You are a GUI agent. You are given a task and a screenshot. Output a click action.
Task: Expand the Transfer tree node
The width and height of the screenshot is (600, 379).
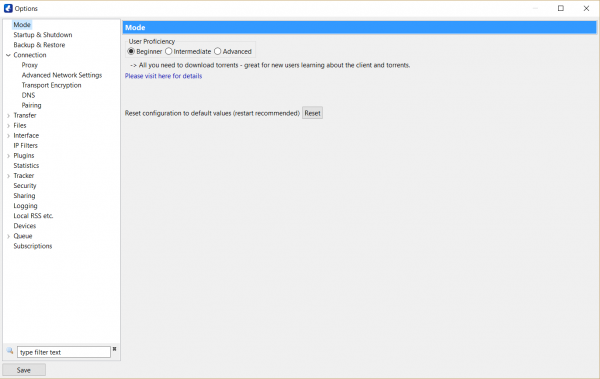[x=8, y=116]
